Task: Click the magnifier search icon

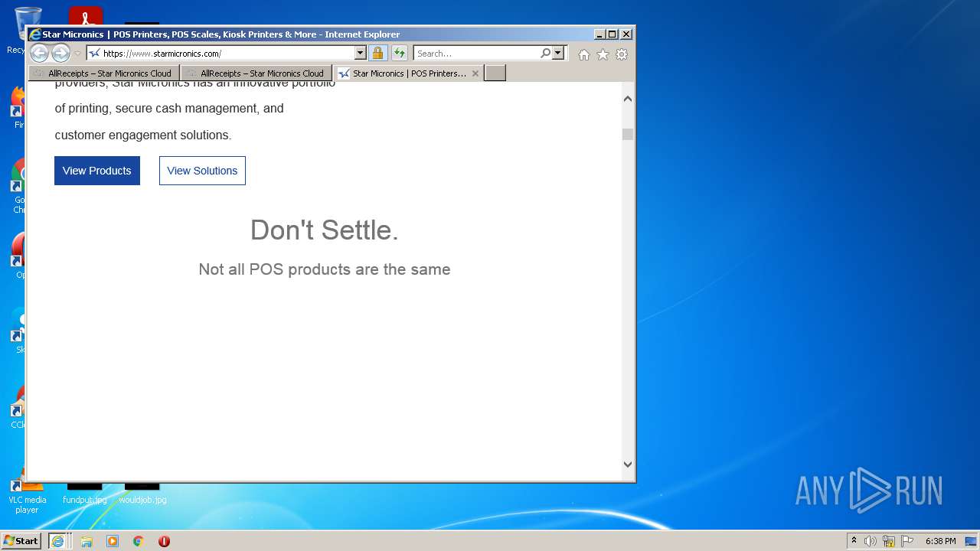Action: click(545, 54)
